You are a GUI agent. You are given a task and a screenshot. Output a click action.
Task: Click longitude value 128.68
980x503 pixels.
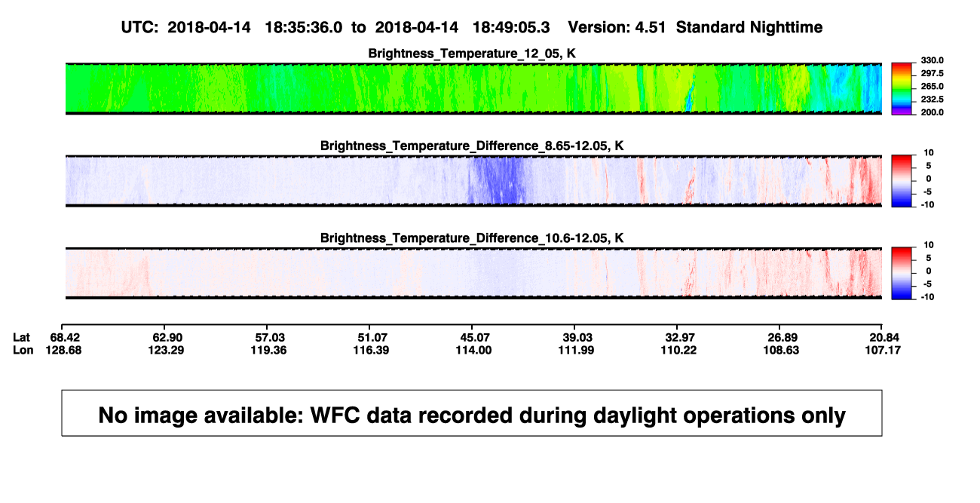(x=66, y=350)
